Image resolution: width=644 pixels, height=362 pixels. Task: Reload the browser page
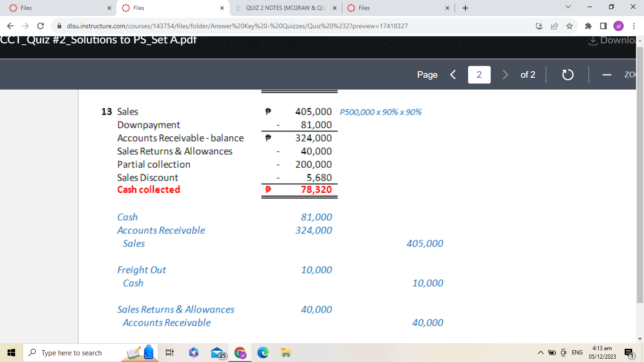41,26
